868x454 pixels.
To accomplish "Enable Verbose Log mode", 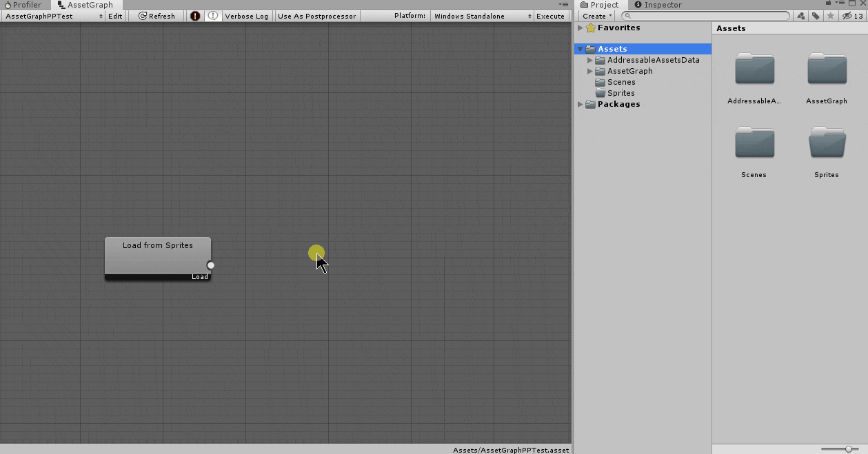I will tap(245, 15).
